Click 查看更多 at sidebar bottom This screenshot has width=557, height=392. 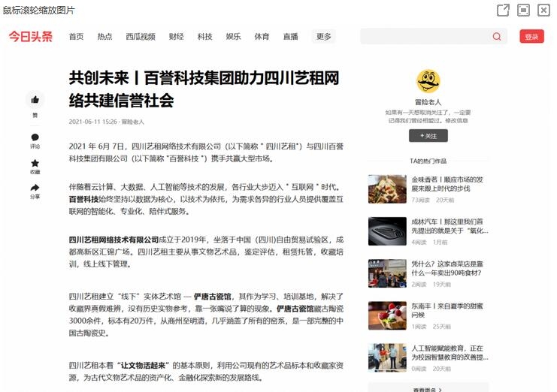428,389
